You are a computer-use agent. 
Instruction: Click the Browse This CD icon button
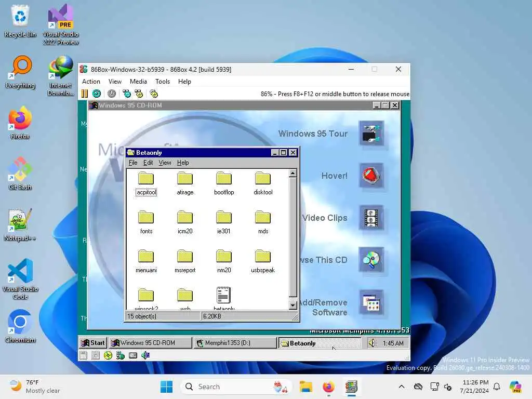pyautogui.click(x=371, y=260)
